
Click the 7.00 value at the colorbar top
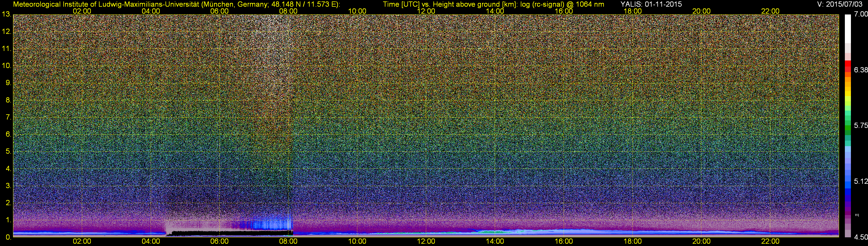(x=860, y=14)
